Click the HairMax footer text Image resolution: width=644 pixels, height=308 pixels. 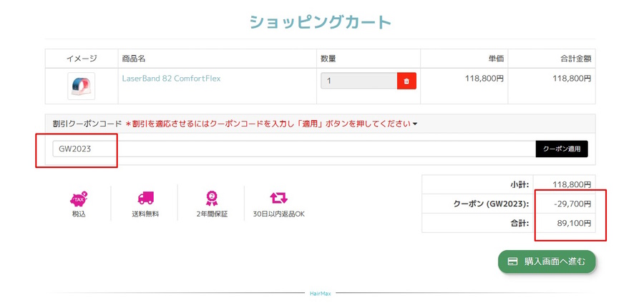[321, 293]
